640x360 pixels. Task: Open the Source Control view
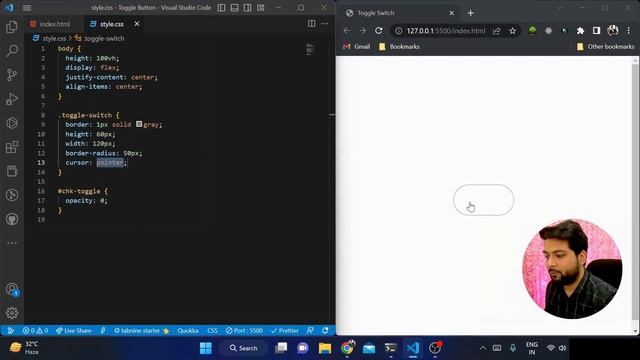tap(12, 75)
